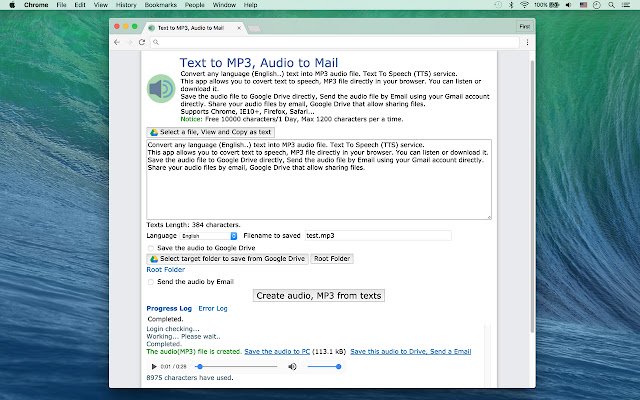Open the View menu

pos(100,5)
